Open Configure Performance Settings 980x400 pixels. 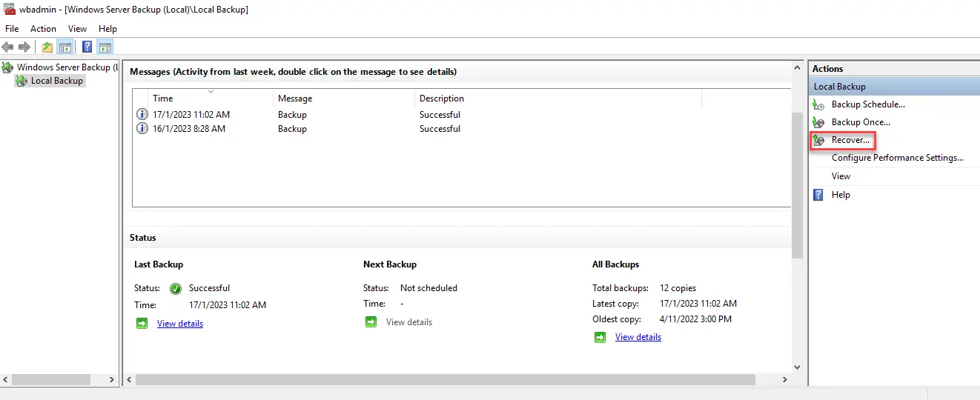[x=897, y=158]
